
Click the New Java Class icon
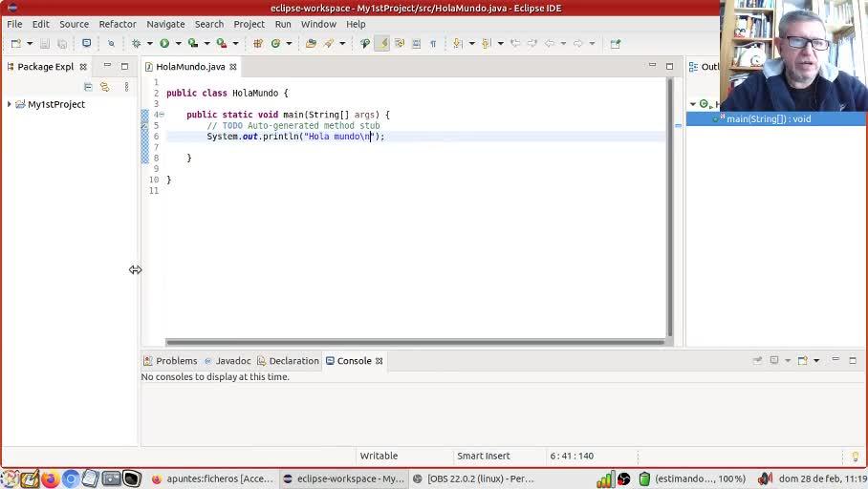click(x=275, y=43)
